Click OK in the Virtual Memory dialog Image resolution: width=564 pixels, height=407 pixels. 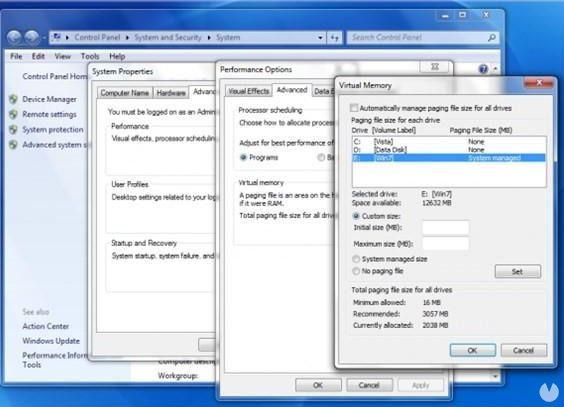tap(473, 350)
